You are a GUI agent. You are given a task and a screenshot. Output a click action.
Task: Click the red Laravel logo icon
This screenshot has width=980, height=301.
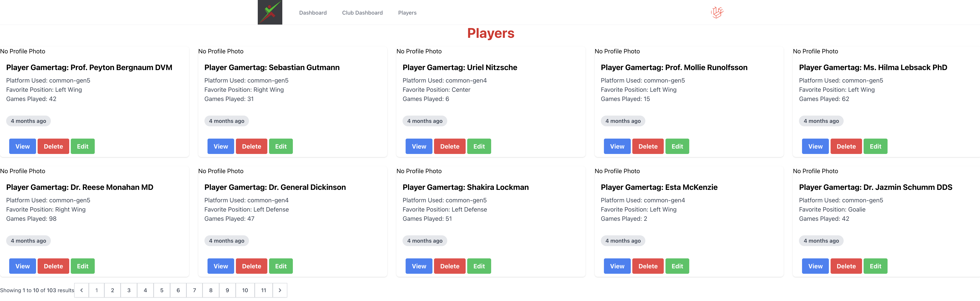pyautogui.click(x=717, y=12)
